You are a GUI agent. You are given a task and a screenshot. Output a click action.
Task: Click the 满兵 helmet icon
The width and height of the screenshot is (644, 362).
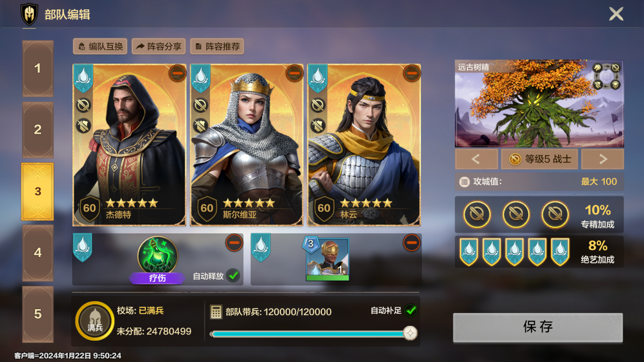click(x=95, y=321)
